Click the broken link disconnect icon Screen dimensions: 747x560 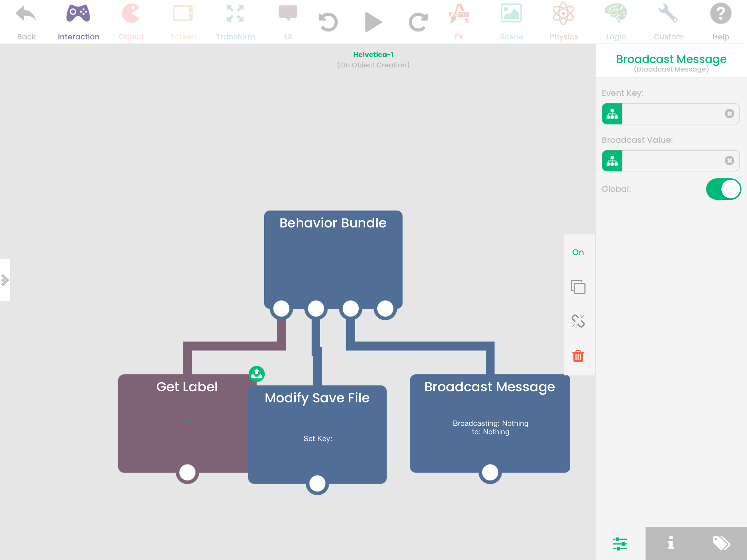(578, 321)
